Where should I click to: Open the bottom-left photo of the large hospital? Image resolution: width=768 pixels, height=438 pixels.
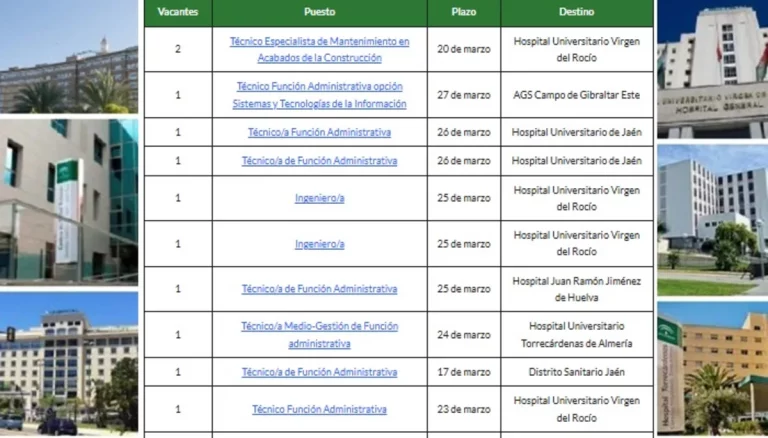[68, 364]
